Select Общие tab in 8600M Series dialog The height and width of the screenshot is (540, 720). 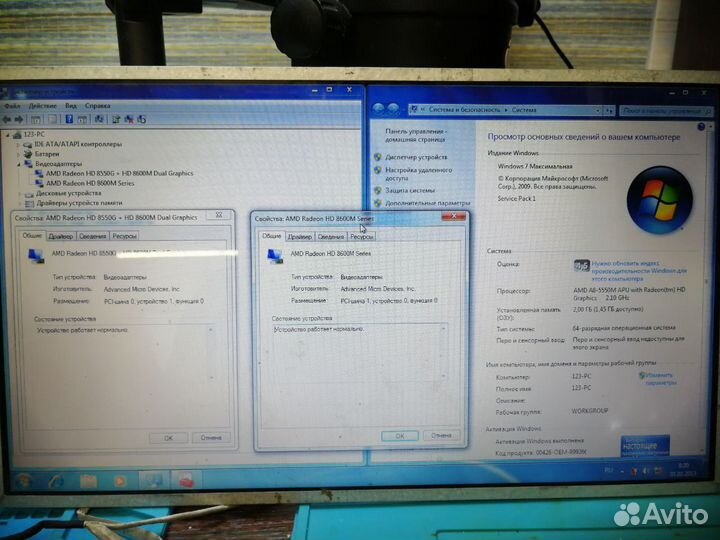[x=271, y=236]
